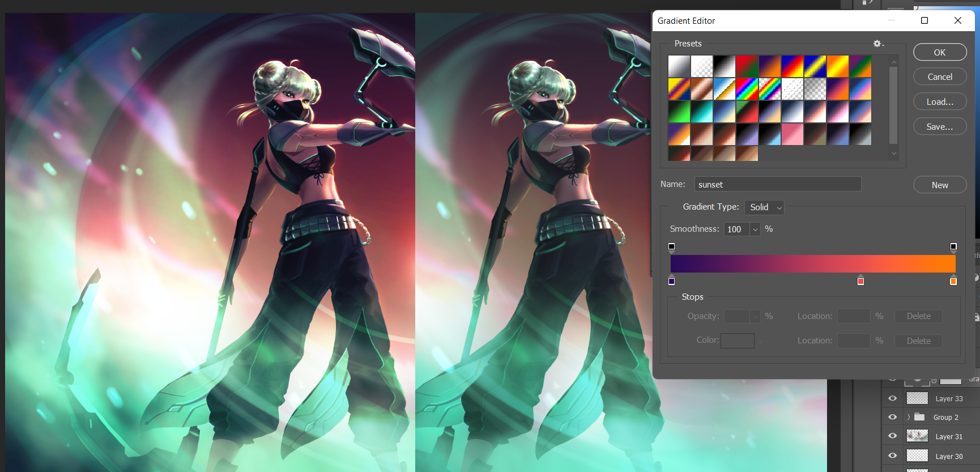980x472 pixels.
Task: Choose the yellow, violet, orange, blue striped preset
Action: pos(679,89)
